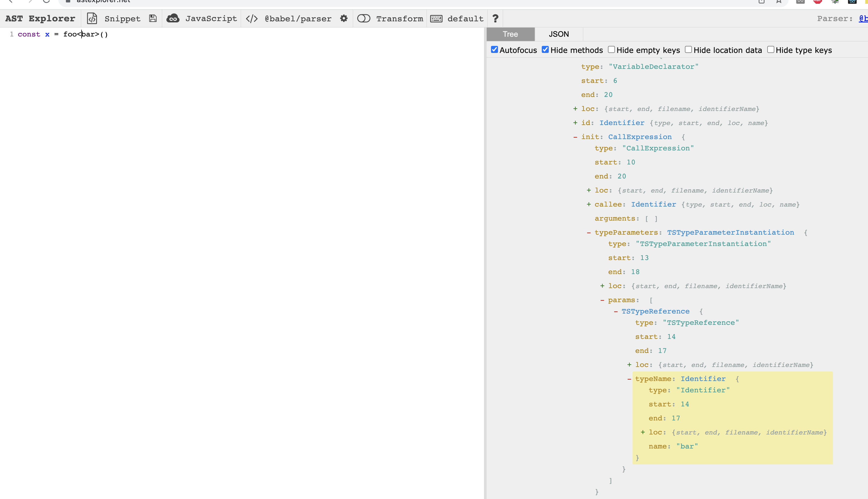Switch to the JSON tab
Viewport: 868px width, 499px height.
point(559,34)
